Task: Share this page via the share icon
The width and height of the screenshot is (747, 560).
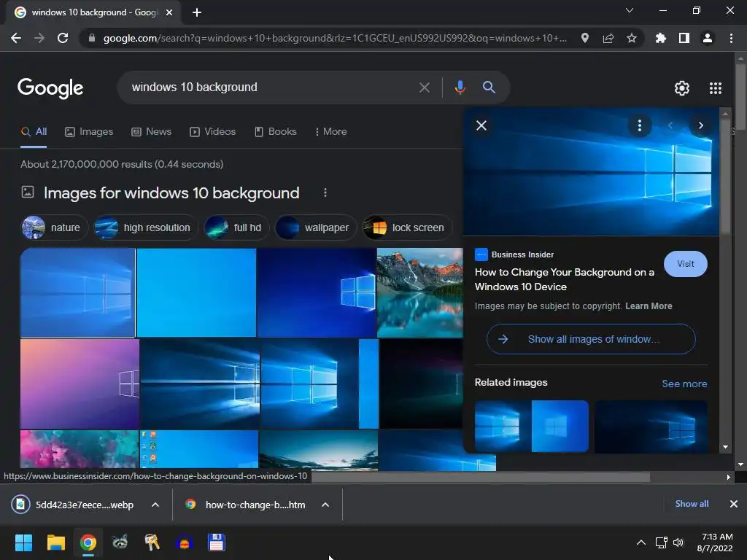Action: tap(608, 38)
